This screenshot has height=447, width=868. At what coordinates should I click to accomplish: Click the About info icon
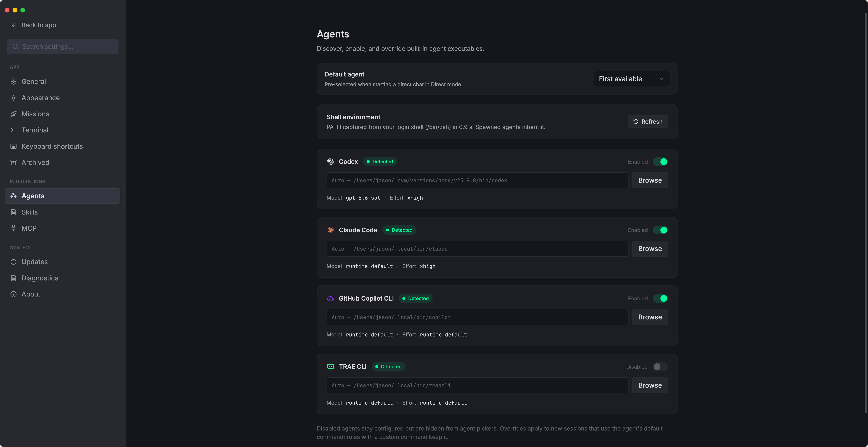[13, 294]
